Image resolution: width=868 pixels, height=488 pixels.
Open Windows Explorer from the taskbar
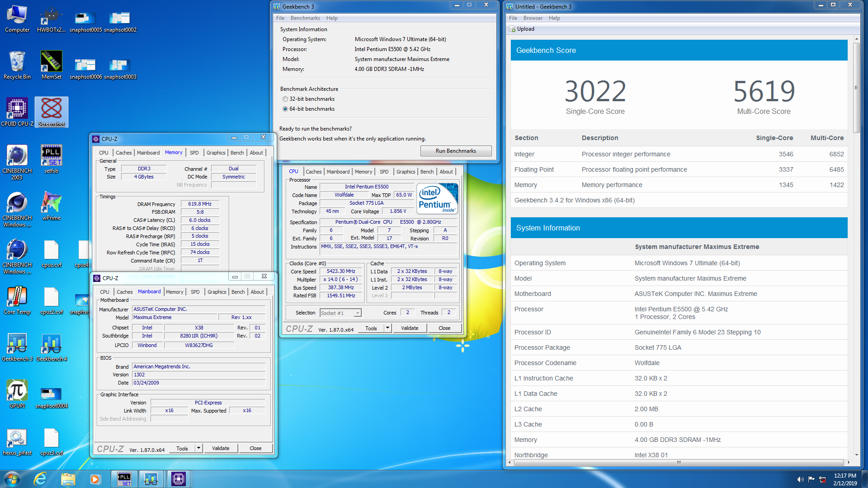pos(68,479)
